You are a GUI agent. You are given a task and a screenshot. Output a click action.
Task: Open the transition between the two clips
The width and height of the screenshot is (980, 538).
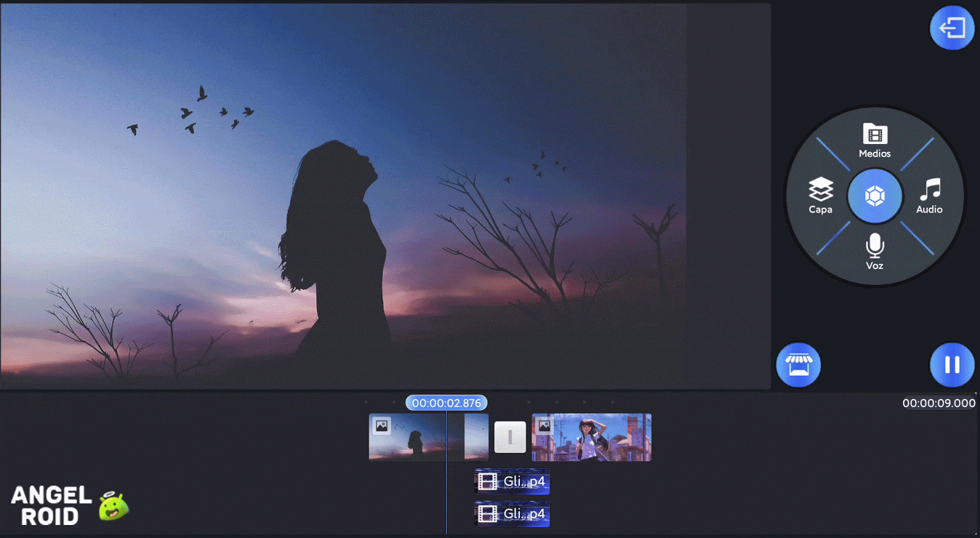point(510,437)
